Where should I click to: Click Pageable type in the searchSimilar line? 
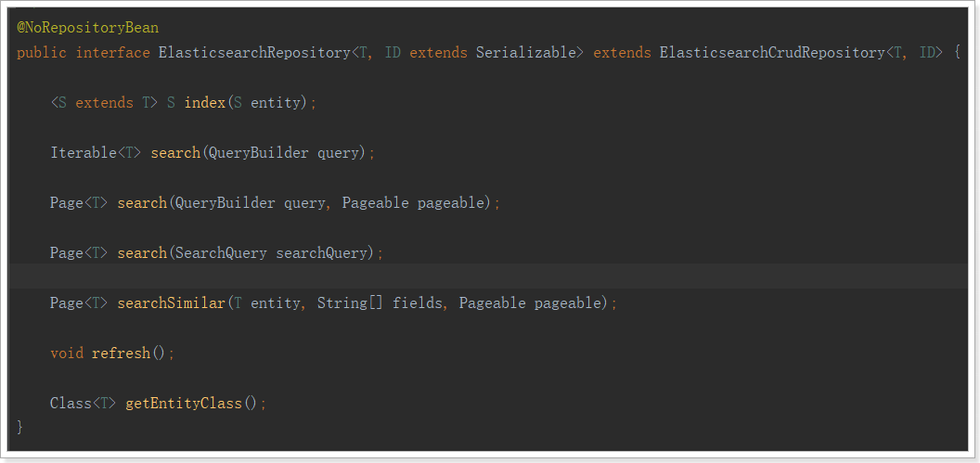coord(492,303)
